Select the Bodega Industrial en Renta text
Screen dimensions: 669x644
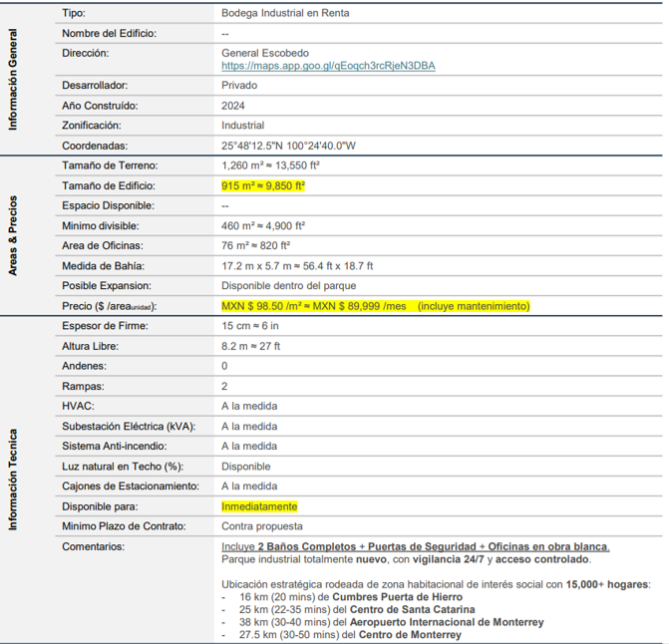point(285,13)
